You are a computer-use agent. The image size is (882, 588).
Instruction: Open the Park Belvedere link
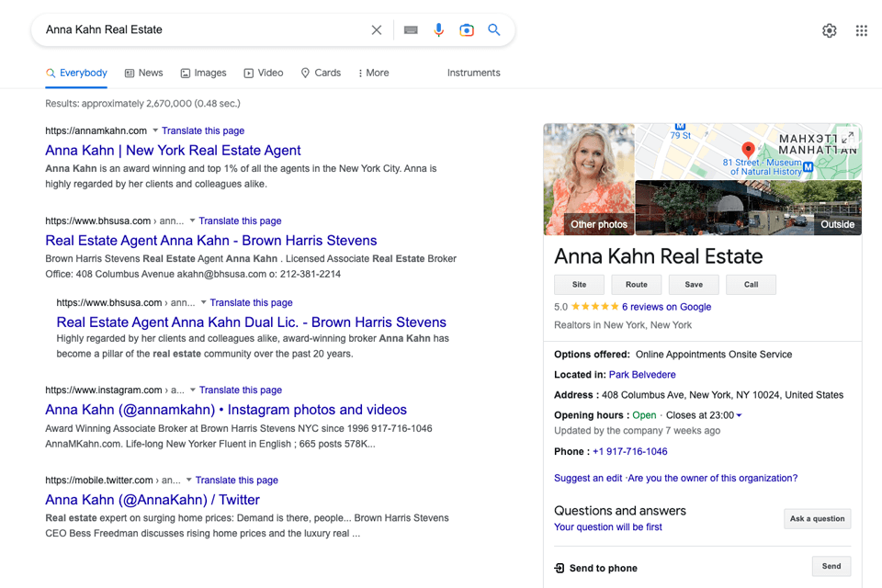pos(642,375)
